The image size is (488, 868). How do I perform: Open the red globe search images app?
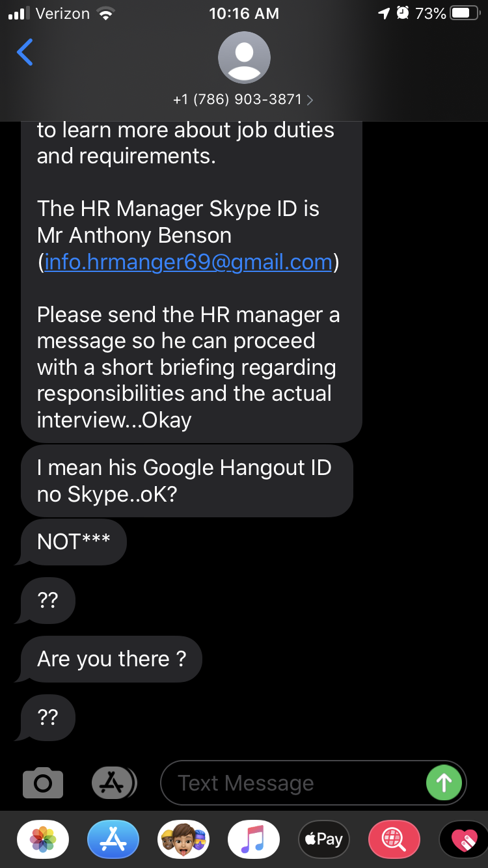pos(394,839)
